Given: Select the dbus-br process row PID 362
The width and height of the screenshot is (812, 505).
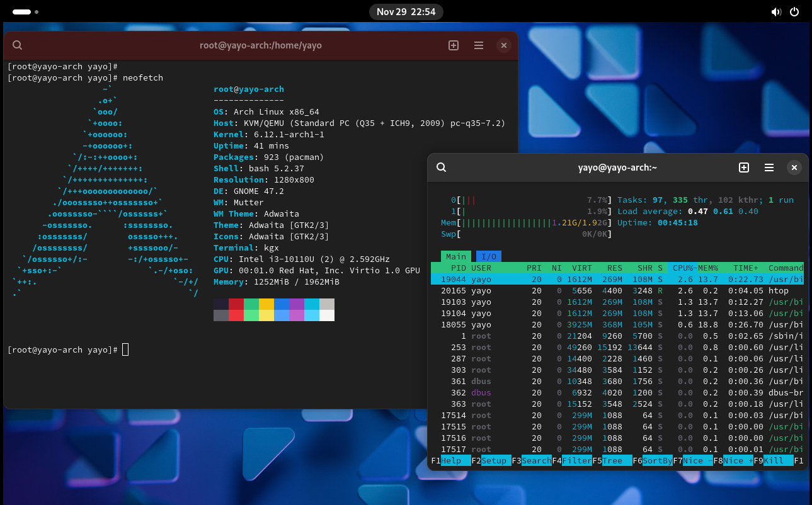Looking at the screenshot, I should coord(617,393).
